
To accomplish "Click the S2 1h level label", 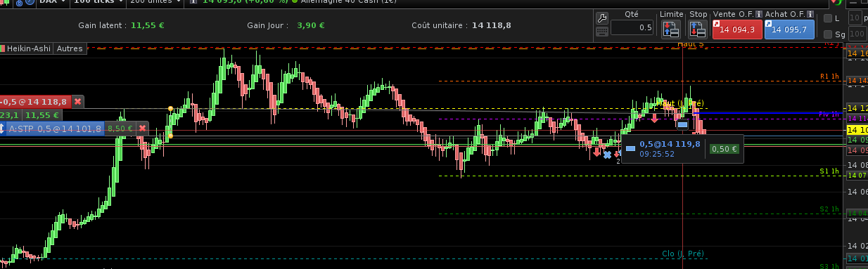I will click(830, 209).
